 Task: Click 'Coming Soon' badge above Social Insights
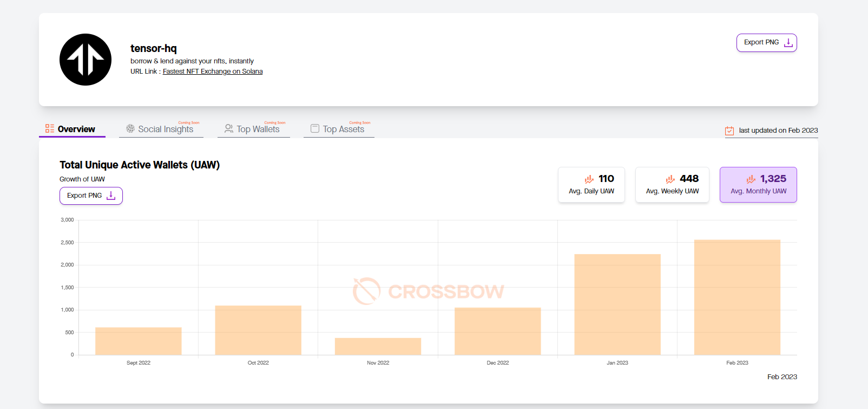[x=189, y=123]
